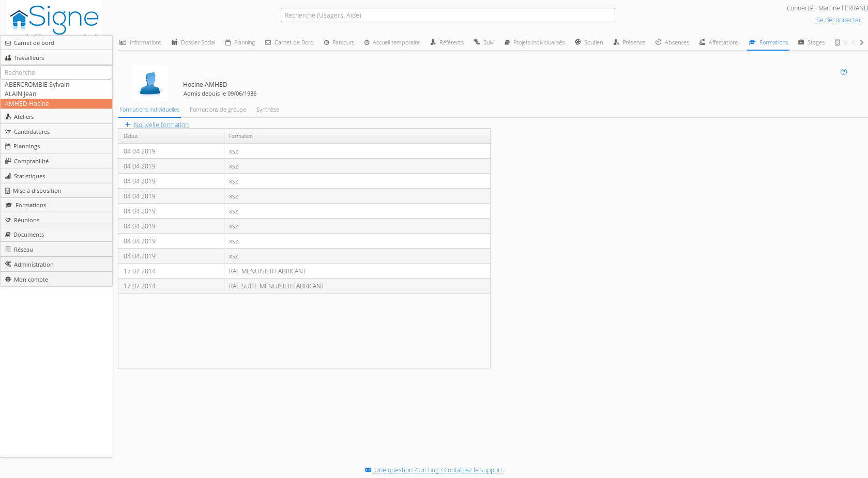The width and height of the screenshot is (868, 478).
Task: Click the Mise à disposition icon
Action: [8, 191]
